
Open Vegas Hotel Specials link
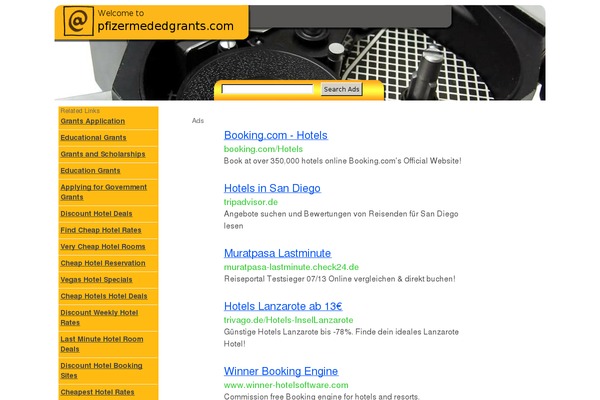[96, 279]
